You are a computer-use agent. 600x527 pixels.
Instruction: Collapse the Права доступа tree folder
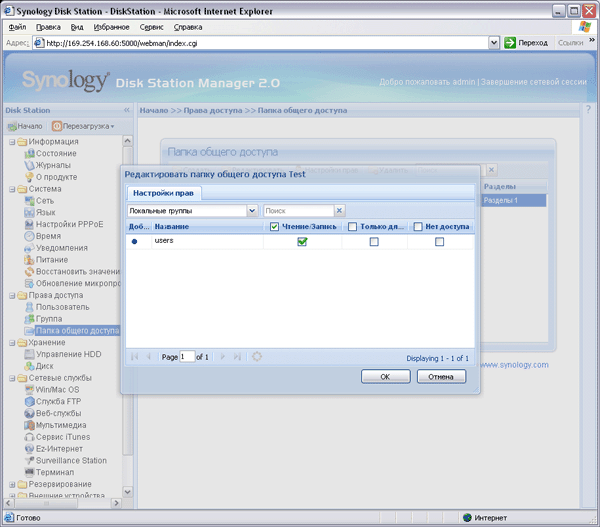[x=12, y=295]
